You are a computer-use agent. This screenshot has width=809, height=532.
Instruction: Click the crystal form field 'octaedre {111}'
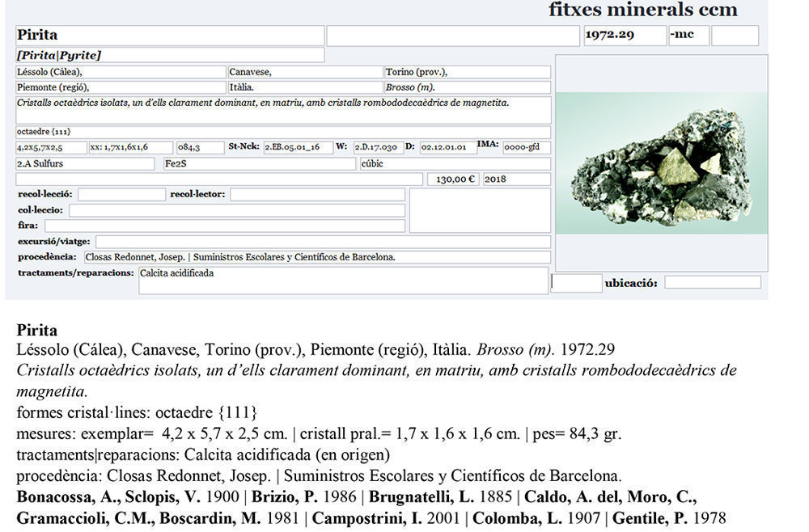283,132
